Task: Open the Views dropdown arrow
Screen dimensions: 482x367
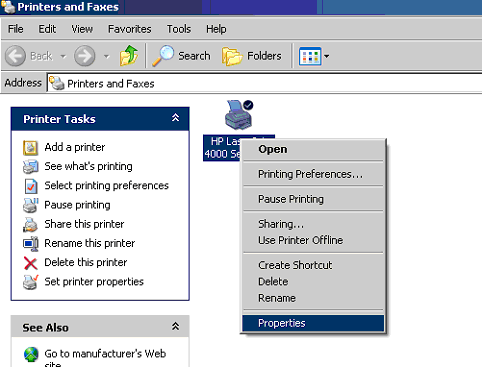Action: pos(327,56)
